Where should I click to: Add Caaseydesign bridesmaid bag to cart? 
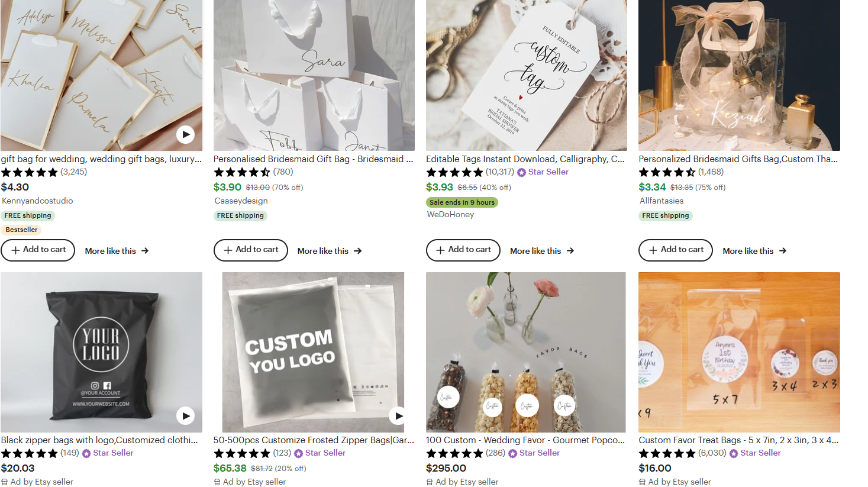click(x=250, y=250)
